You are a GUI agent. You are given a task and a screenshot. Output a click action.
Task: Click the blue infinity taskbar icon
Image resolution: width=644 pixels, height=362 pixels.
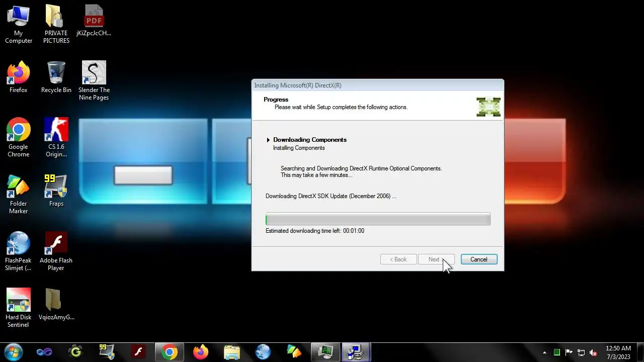pos(44,352)
